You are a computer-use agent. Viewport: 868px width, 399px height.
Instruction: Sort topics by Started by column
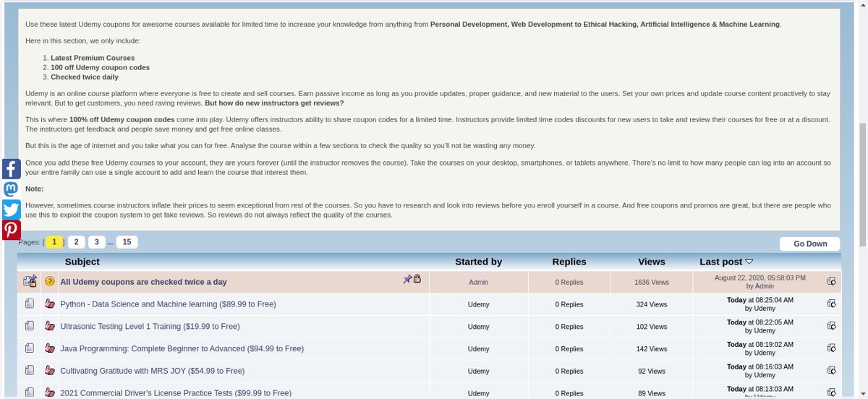[x=478, y=262]
